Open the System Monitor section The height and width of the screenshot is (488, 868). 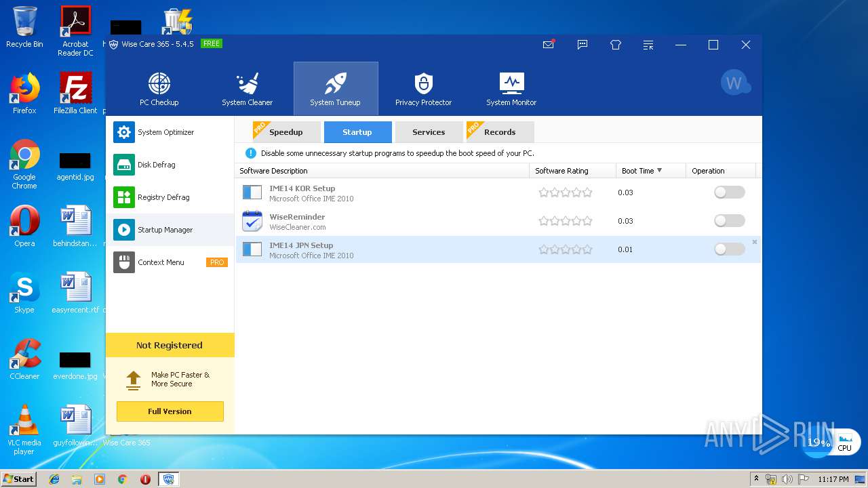(x=511, y=89)
